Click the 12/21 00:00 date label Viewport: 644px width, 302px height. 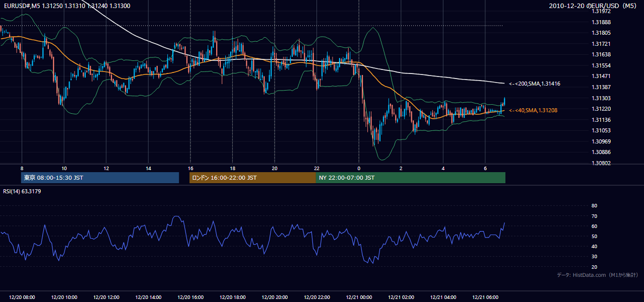pyautogui.click(x=359, y=297)
